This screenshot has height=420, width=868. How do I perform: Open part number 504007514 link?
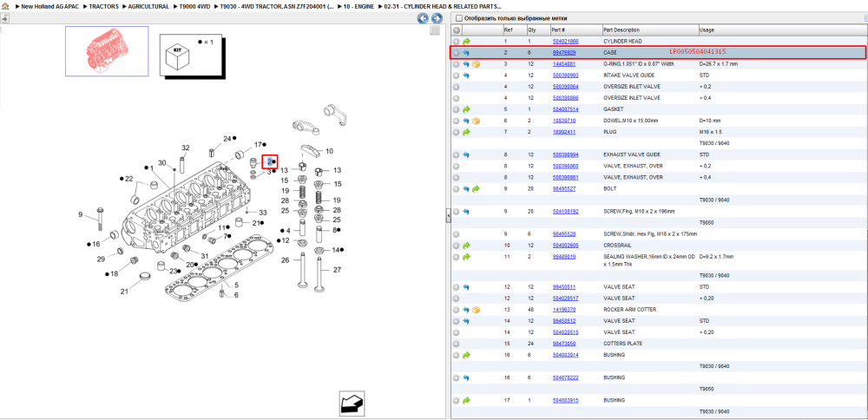point(565,109)
